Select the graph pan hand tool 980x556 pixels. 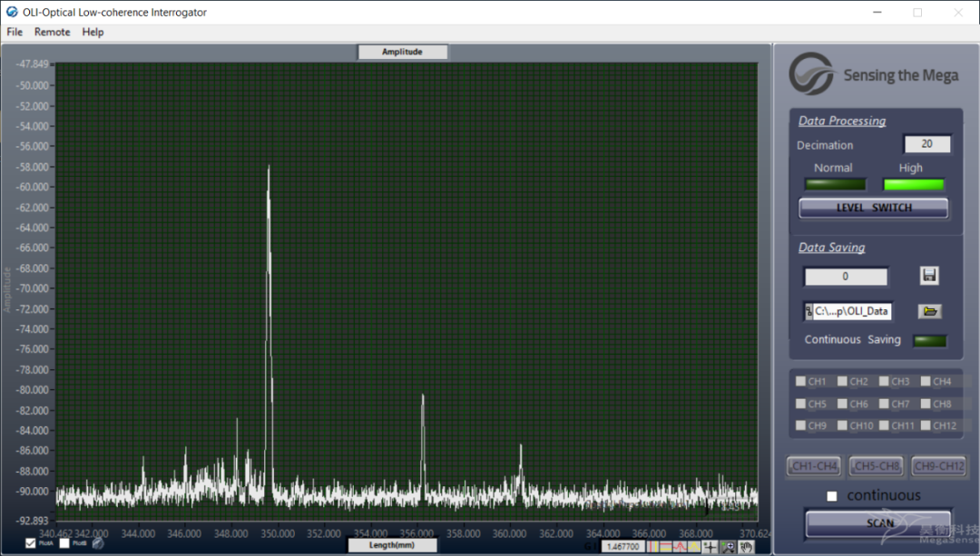click(746, 546)
